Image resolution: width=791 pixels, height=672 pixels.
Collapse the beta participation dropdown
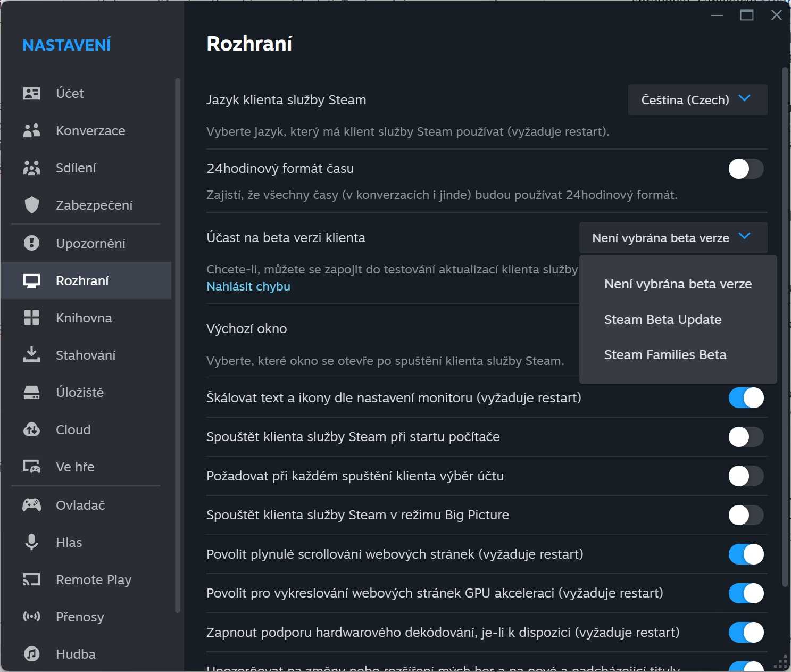[x=673, y=238]
